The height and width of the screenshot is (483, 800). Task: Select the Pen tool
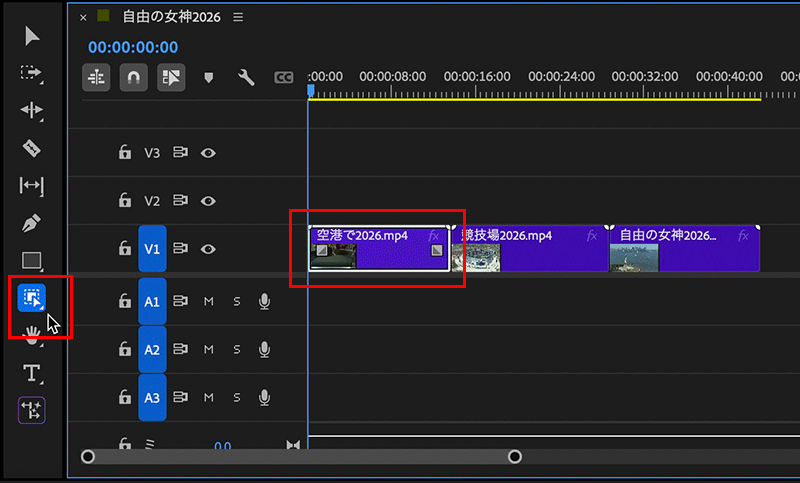click(x=32, y=222)
